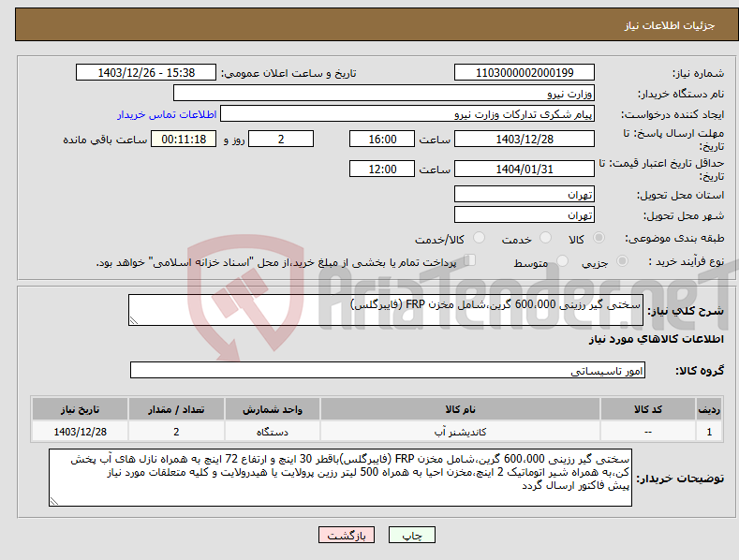
Task: Click the دستگاه unit cell
Action: 273,432
